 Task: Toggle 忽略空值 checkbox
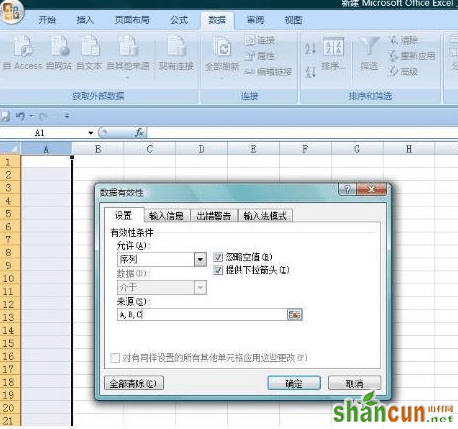coord(218,257)
